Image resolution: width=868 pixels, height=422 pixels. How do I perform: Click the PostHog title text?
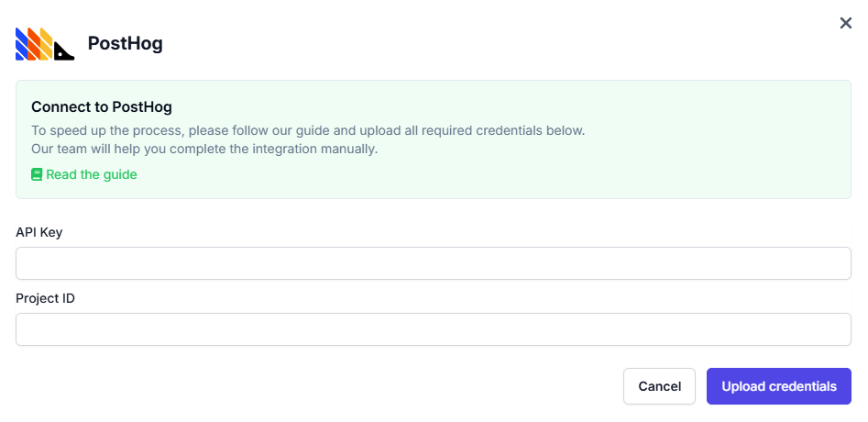click(x=125, y=43)
